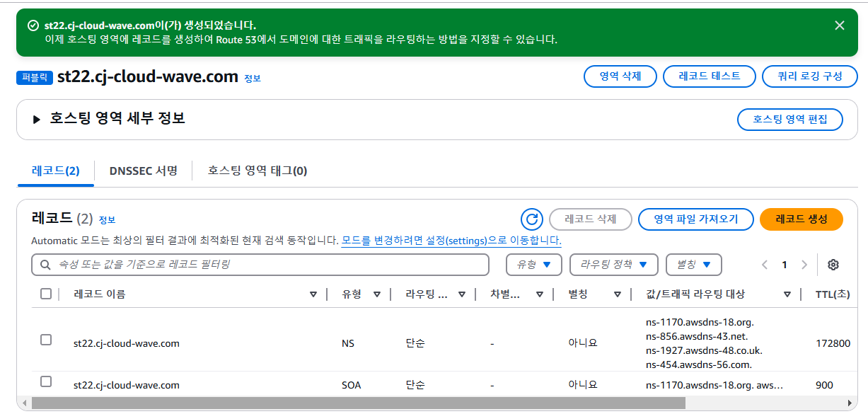
Task: Open settings link to change search mode
Action: (x=451, y=241)
